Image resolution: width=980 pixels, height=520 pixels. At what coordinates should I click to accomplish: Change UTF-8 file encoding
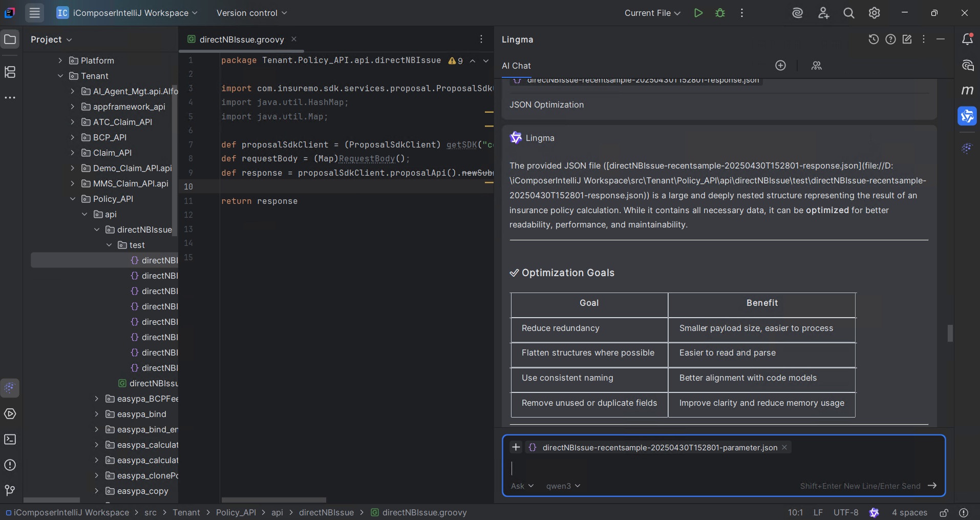846,512
